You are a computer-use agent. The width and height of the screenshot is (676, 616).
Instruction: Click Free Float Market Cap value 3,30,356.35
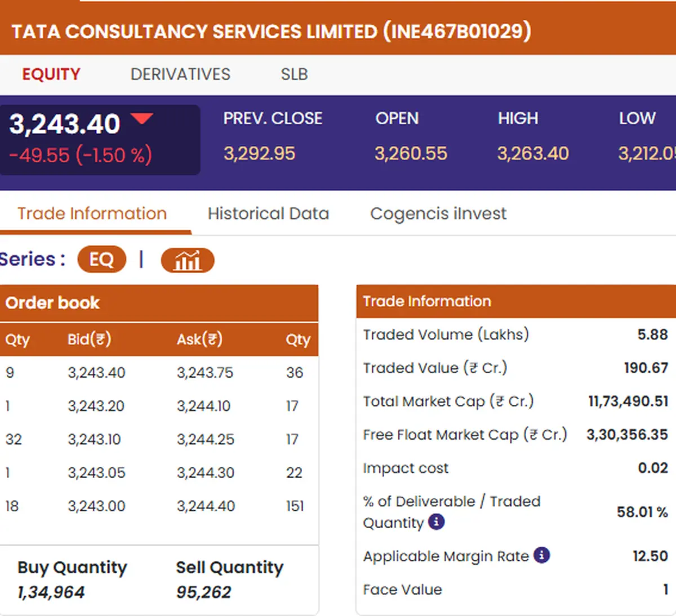click(x=628, y=435)
